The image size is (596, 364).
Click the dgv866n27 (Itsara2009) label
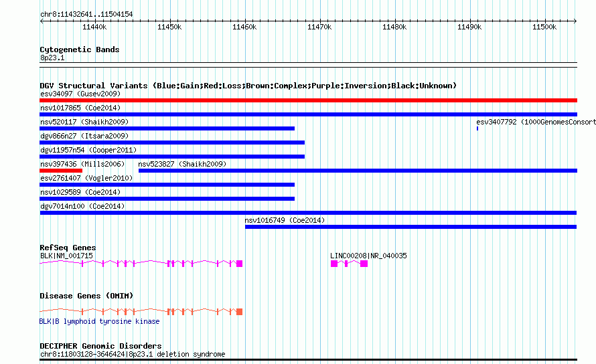coord(84,136)
